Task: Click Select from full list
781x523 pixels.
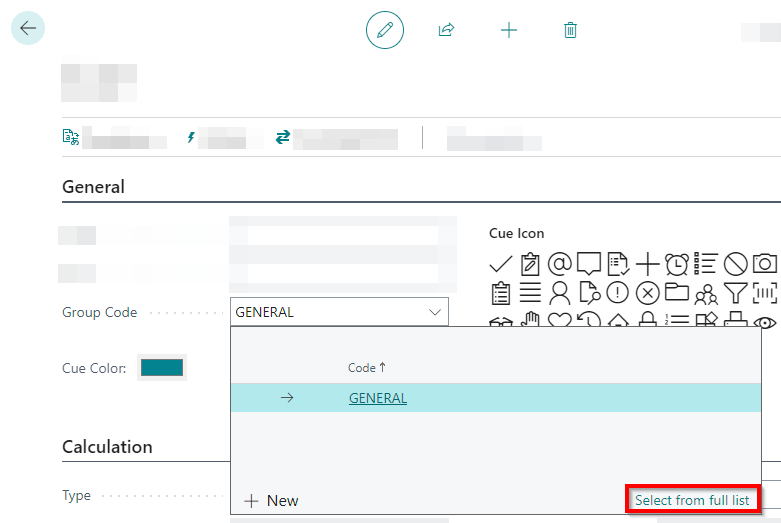Action: coord(692,499)
